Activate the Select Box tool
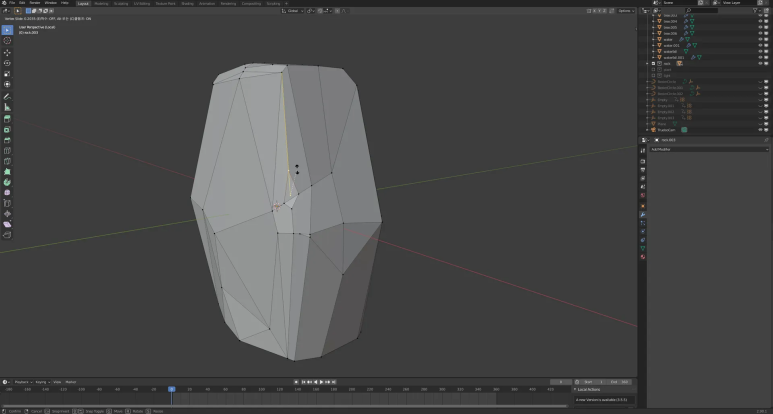 click(8, 30)
